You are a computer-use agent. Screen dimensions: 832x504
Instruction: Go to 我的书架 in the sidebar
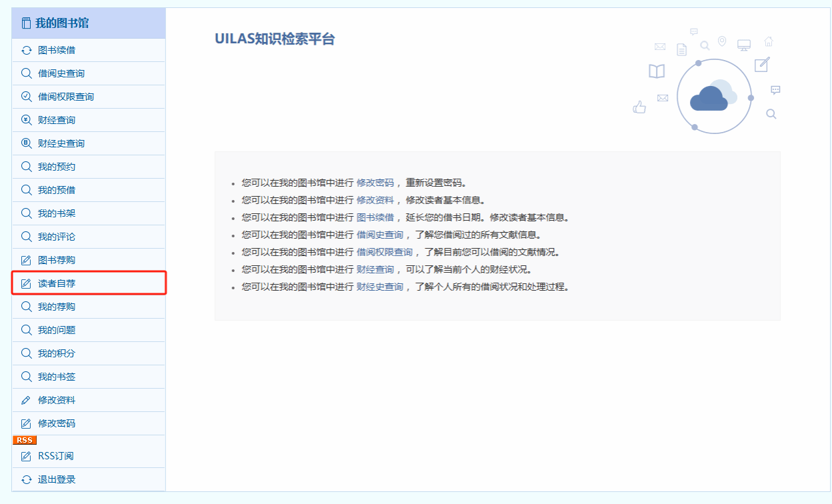pos(89,213)
